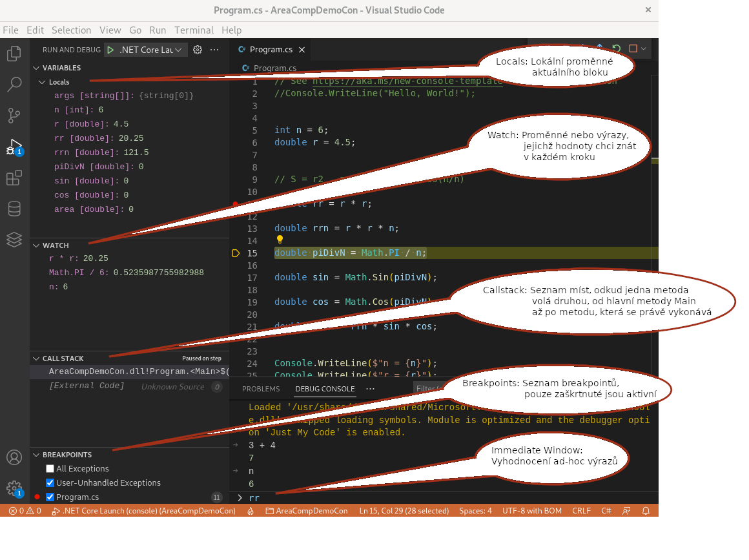
Task: Select the [External Code] call stack frame
Action: (129, 386)
